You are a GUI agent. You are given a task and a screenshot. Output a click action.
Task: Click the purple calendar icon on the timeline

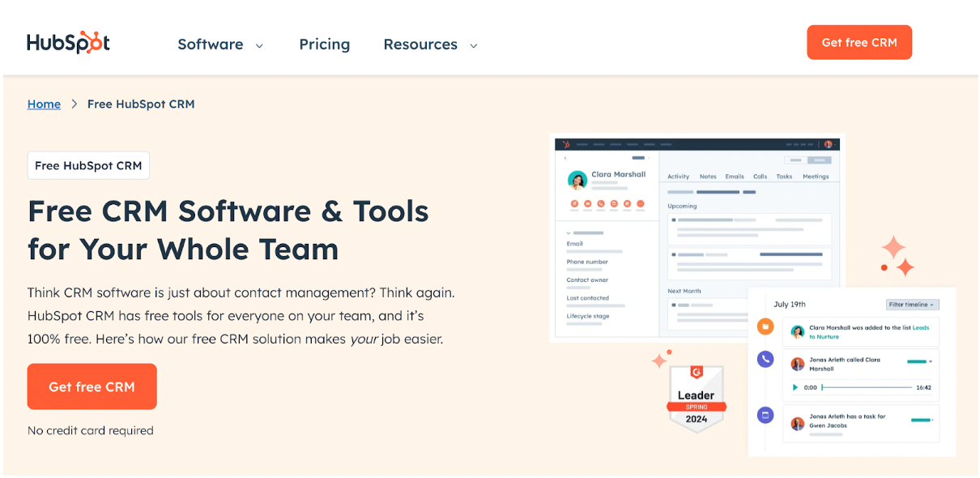[765, 415]
